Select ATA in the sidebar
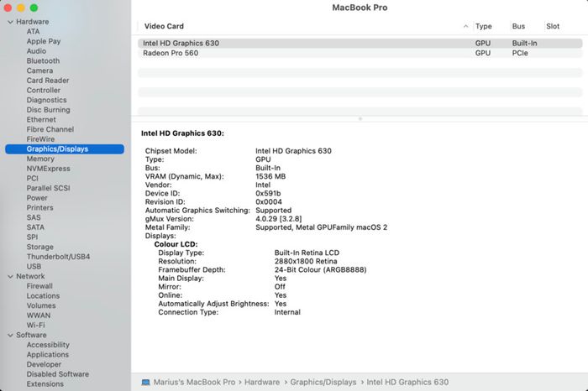This screenshot has width=588, height=391. pos(33,31)
